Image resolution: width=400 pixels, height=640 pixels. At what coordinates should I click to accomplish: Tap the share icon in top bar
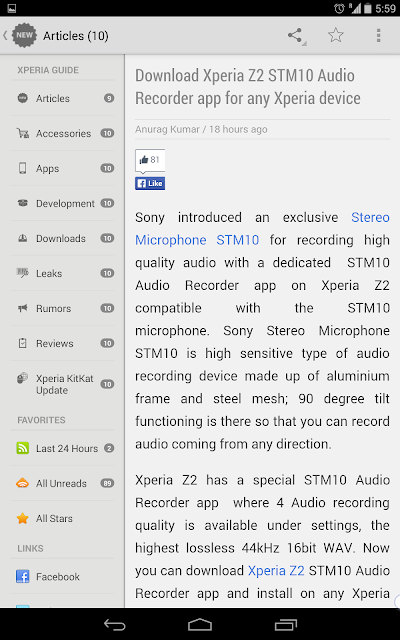click(x=295, y=36)
